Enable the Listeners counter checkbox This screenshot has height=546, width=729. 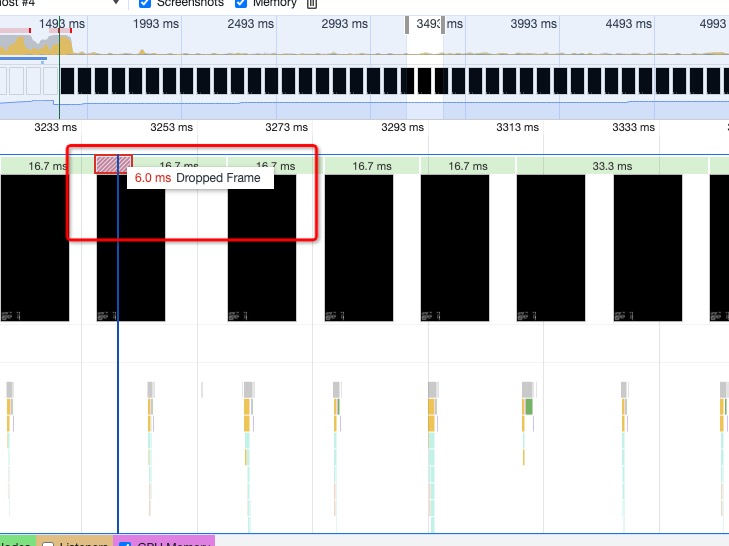point(48,544)
